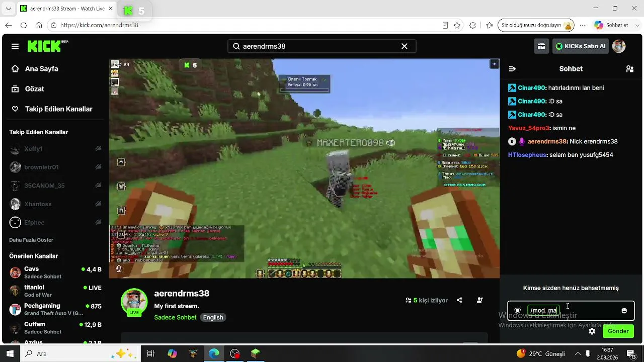The width and height of the screenshot is (644, 362).
Task: Clear the aerendrms38 search query
Action: tap(404, 46)
